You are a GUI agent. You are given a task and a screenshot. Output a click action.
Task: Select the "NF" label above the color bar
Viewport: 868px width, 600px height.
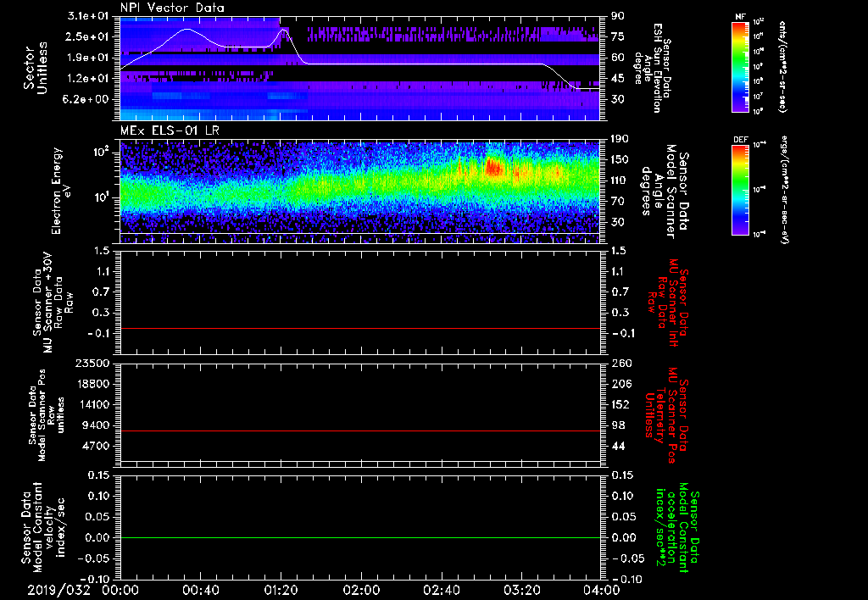740,17
